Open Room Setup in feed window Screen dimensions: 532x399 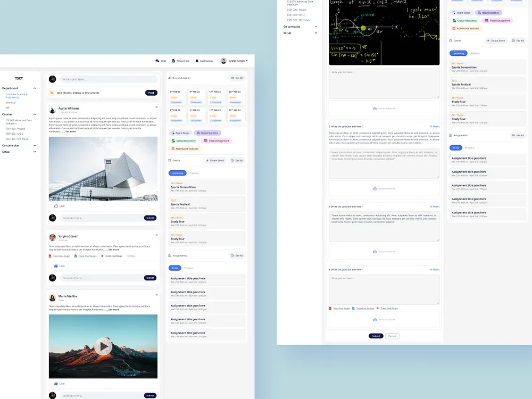point(180,133)
